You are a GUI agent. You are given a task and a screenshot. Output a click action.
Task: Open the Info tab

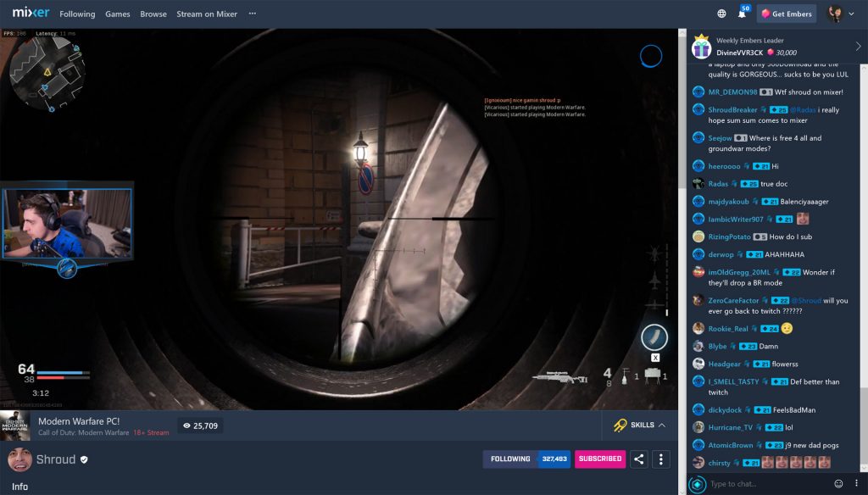pyautogui.click(x=20, y=487)
